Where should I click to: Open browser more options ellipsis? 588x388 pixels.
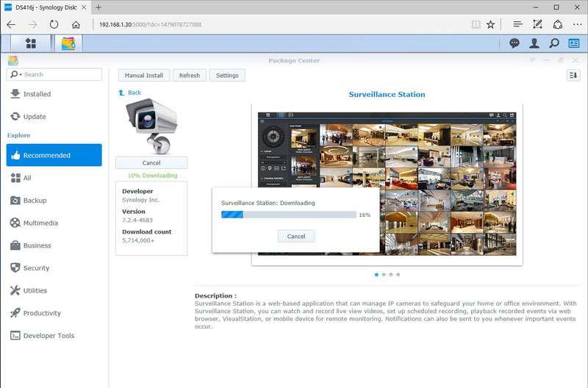pos(578,25)
